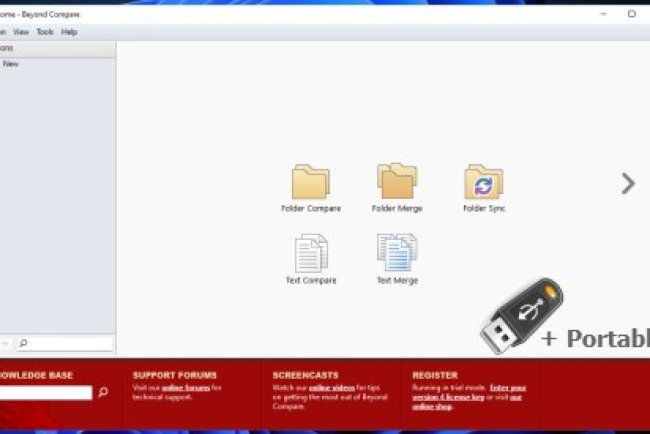Visit the our online shop link
Image resolution: width=650 pixels, height=434 pixels.
coord(467,402)
